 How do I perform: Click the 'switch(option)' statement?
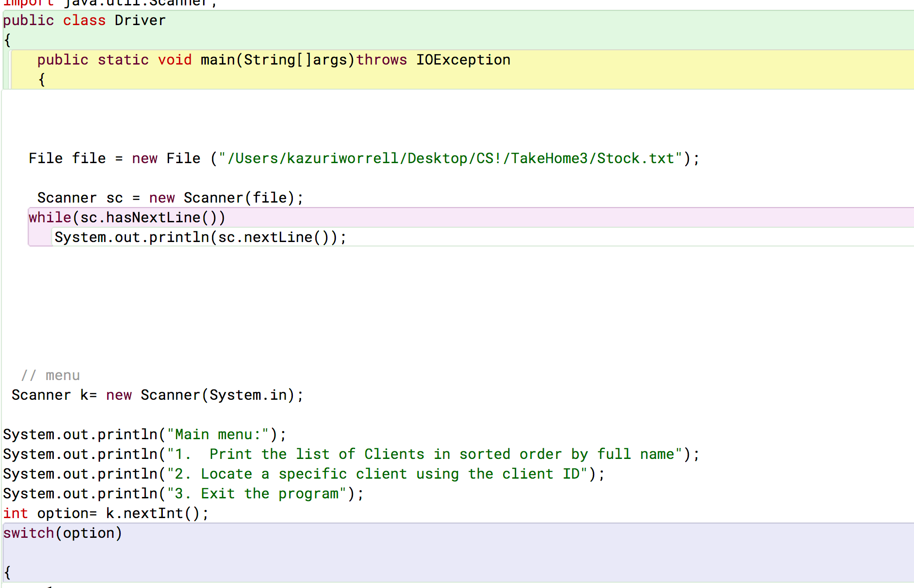62,533
